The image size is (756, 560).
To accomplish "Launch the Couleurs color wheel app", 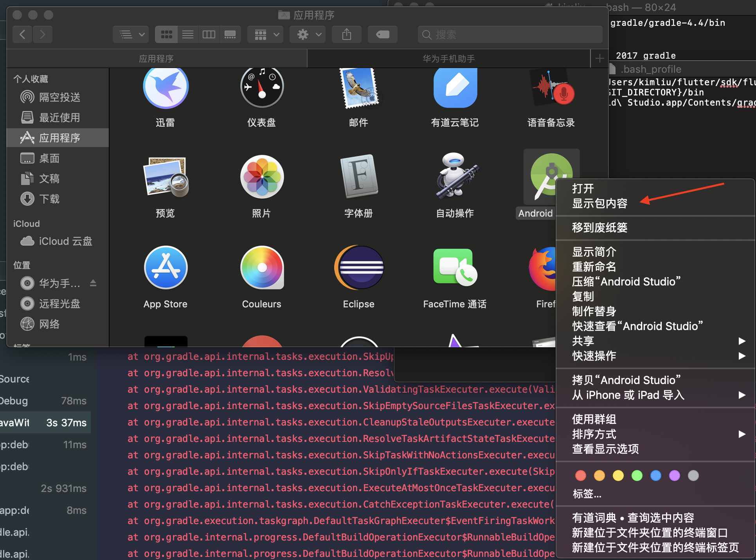I will point(262,268).
